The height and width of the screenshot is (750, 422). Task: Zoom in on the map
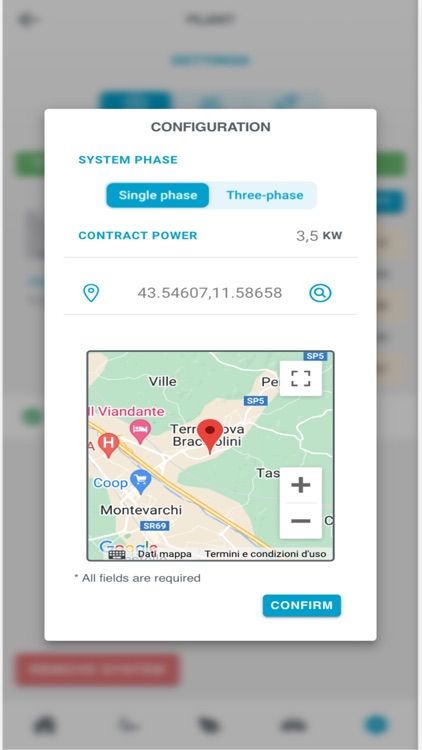(300, 485)
